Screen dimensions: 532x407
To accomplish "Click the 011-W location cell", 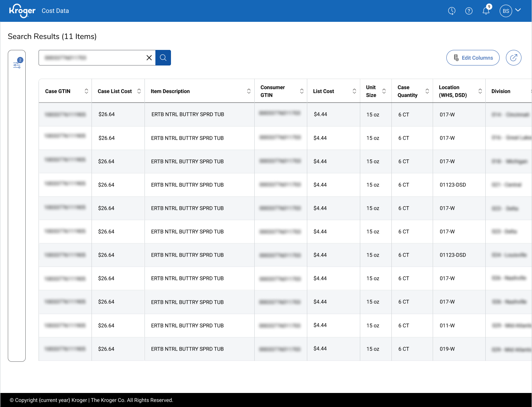I will (447, 326).
